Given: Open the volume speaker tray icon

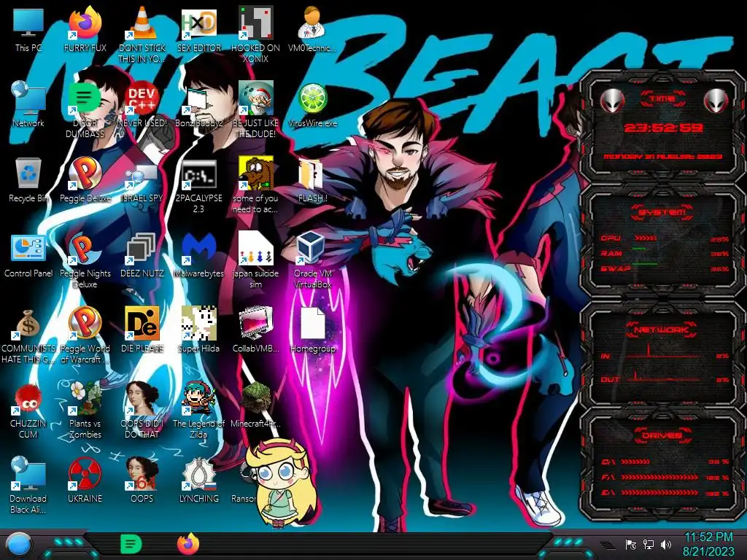Looking at the screenshot, I should click(x=666, y=545).
